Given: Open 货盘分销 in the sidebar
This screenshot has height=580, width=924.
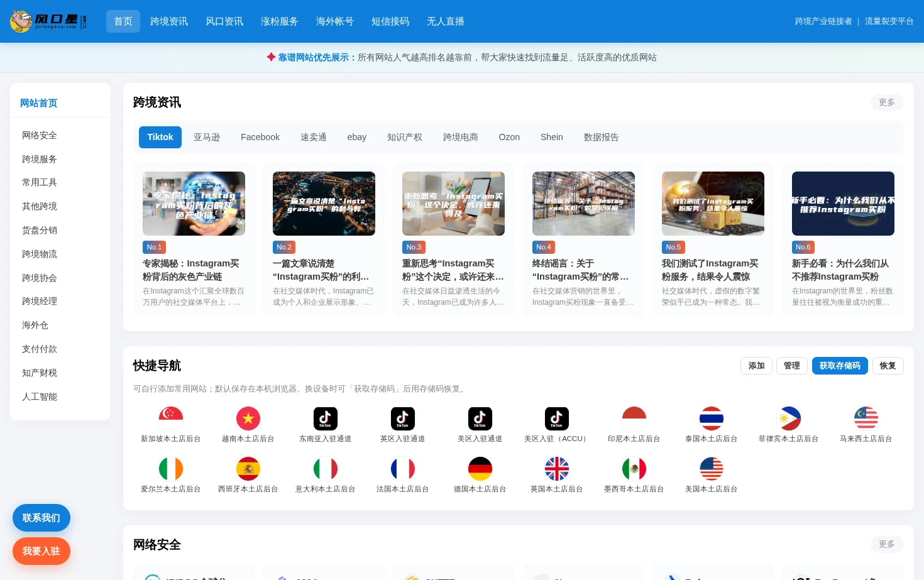Looking at the screenshot, I should (x=40, y=230).
